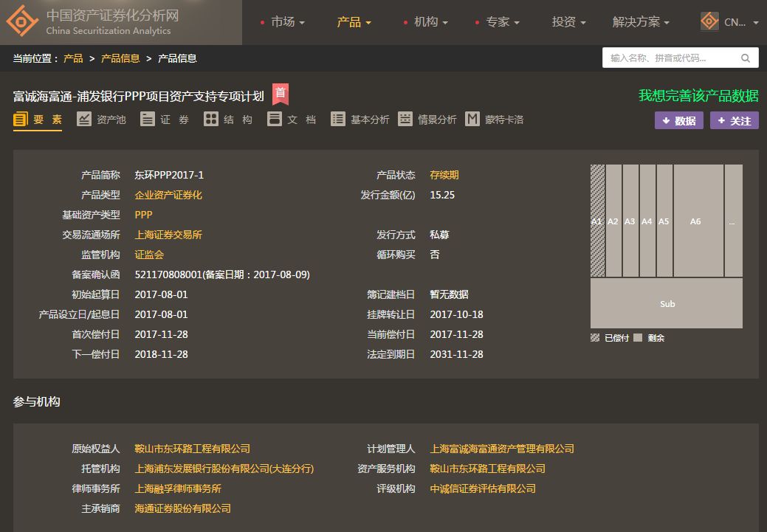Image resolution: width=767 pixels, height=532 pixels.
Task: Click 我想完善该产品数据 link
Action: tap(698, 96)
